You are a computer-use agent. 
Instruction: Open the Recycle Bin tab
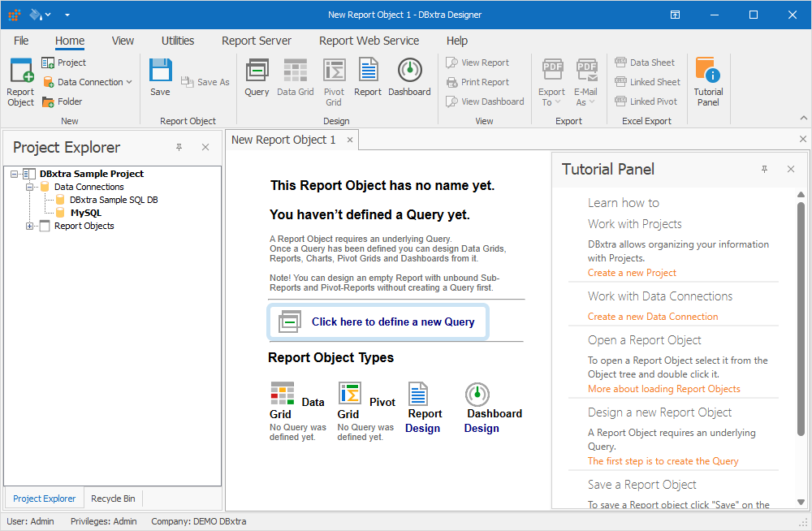(x=112, y=498)
